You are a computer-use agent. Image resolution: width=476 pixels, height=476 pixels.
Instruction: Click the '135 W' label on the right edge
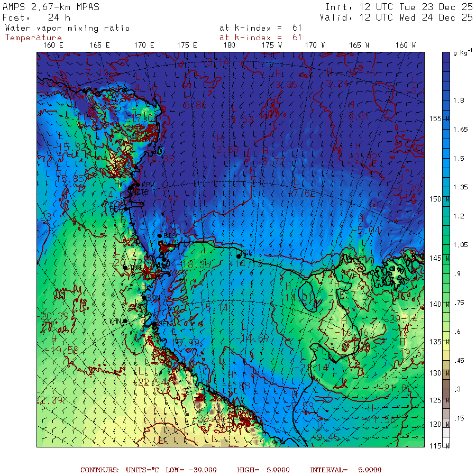[x=440, y=342]
